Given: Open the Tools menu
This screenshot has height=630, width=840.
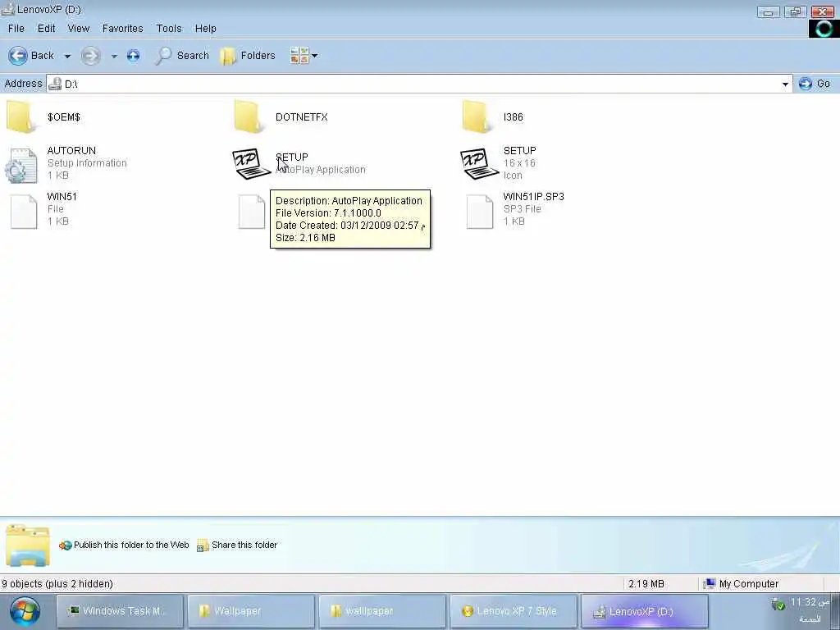Looking at the screenshot, I should tap(169, 29).
